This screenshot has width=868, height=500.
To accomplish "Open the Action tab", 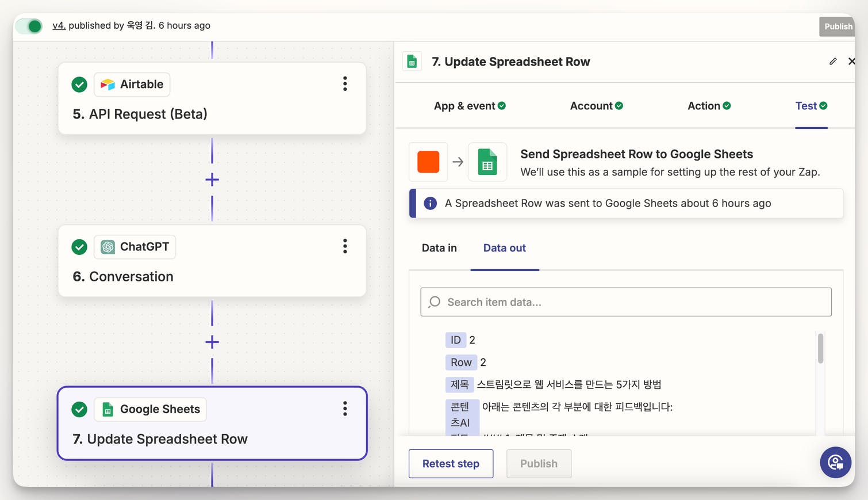I will pos(709,106).
